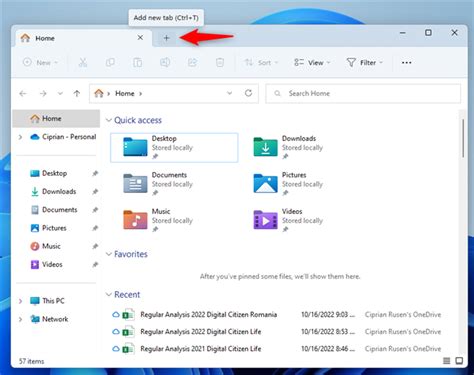Click the Share icon in toolbar

point(192,62)
